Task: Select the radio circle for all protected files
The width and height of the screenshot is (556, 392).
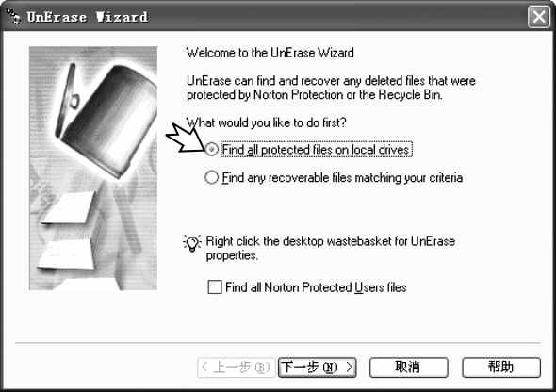Action: click(212, 150)
